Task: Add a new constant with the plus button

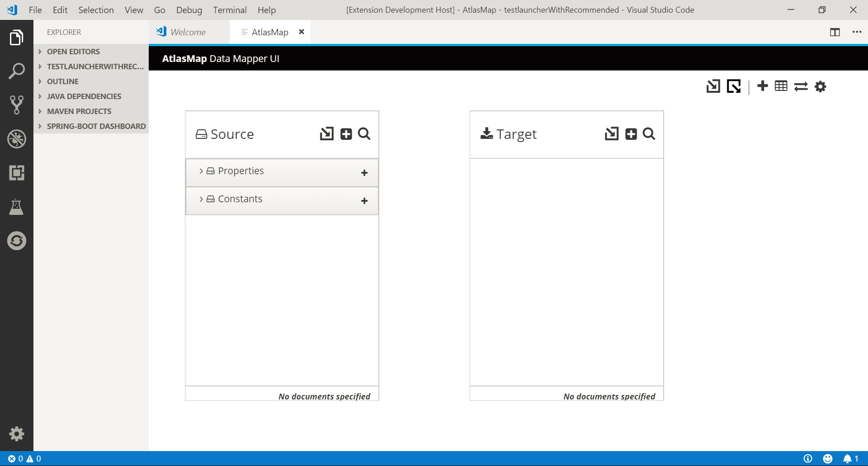Action: [x=364, y=201]
